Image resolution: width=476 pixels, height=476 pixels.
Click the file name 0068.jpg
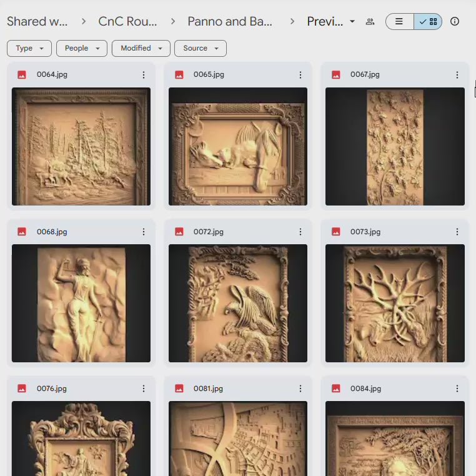click(x=52, y=232)
